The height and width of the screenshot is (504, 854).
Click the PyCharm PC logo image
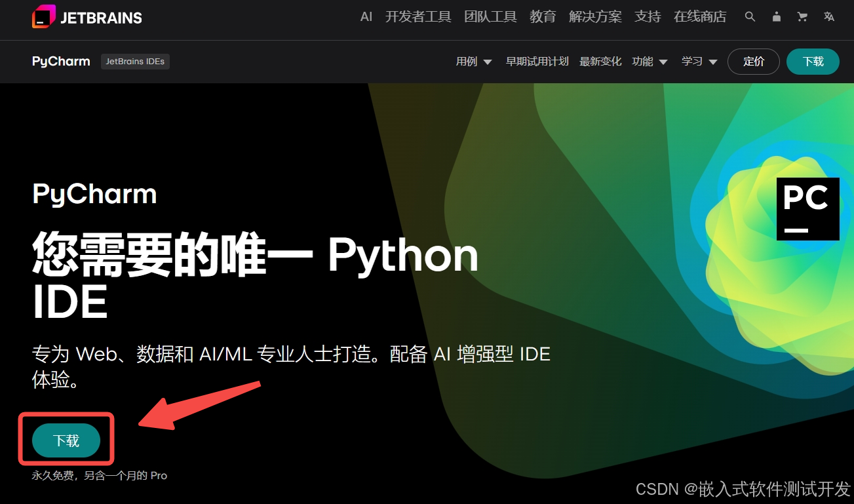[807, 208]
